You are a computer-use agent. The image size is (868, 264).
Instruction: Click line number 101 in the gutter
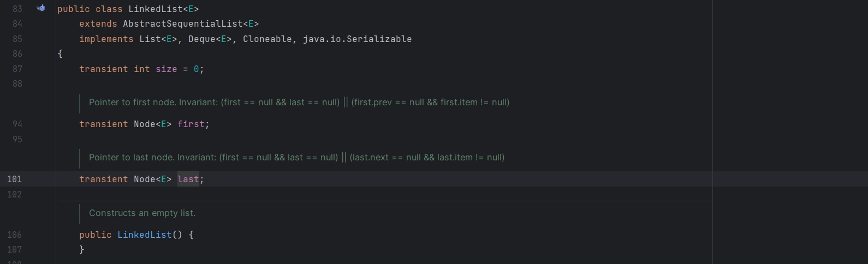15,179
